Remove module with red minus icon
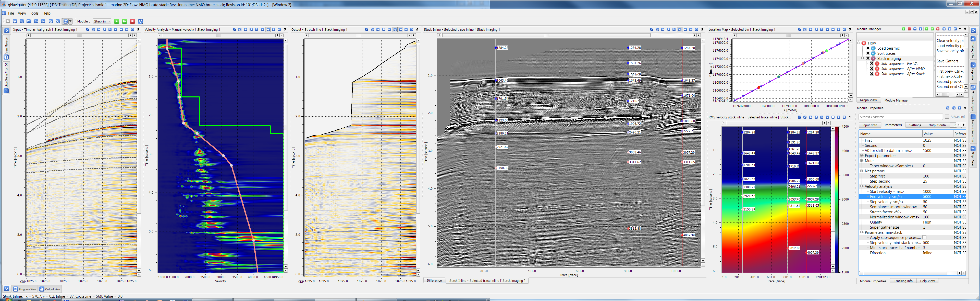The height and width of the screenshot is (301, 980). (909, 29)
